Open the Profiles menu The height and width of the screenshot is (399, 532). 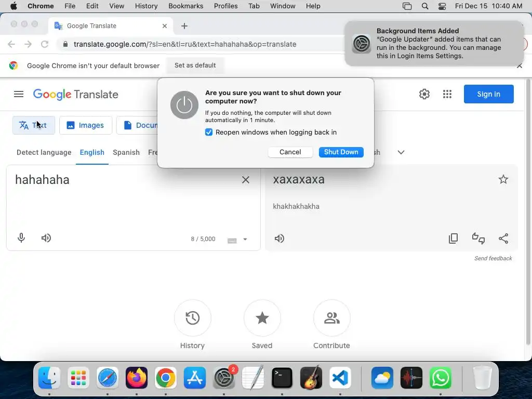pos(225,6)
